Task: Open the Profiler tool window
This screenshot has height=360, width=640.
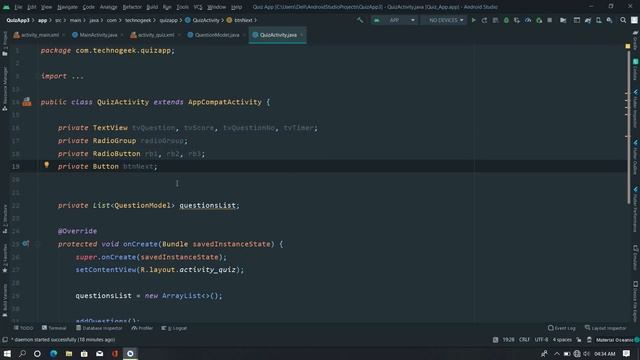Action: coord(142,328)
